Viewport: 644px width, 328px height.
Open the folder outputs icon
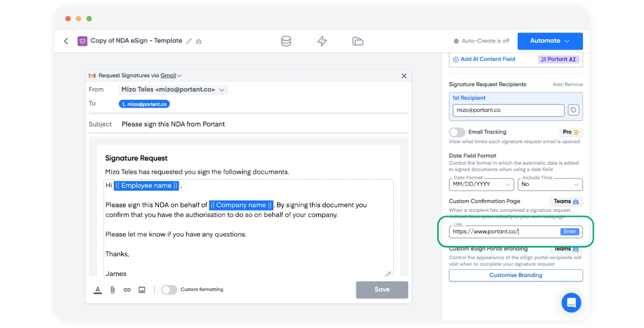[x=357, y=41]
